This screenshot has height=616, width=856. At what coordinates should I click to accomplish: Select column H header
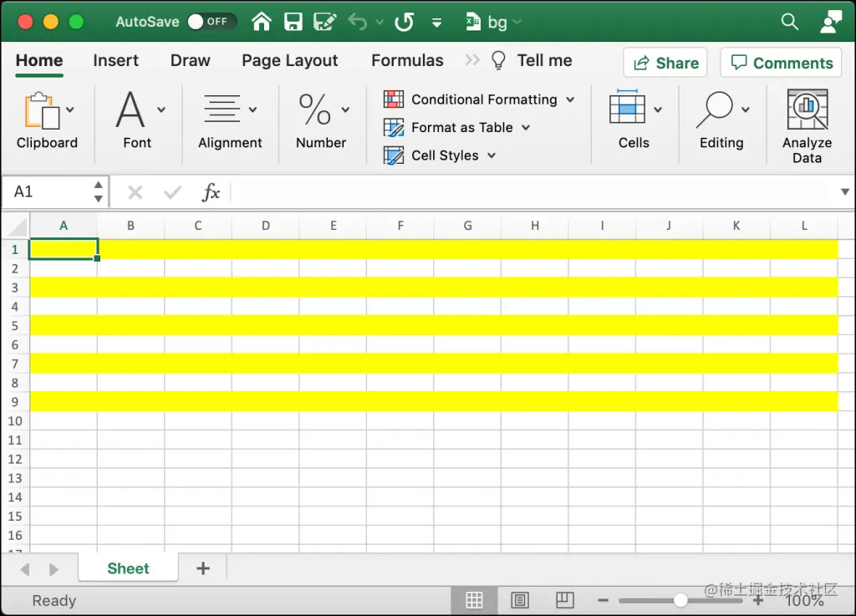(535, 226)
